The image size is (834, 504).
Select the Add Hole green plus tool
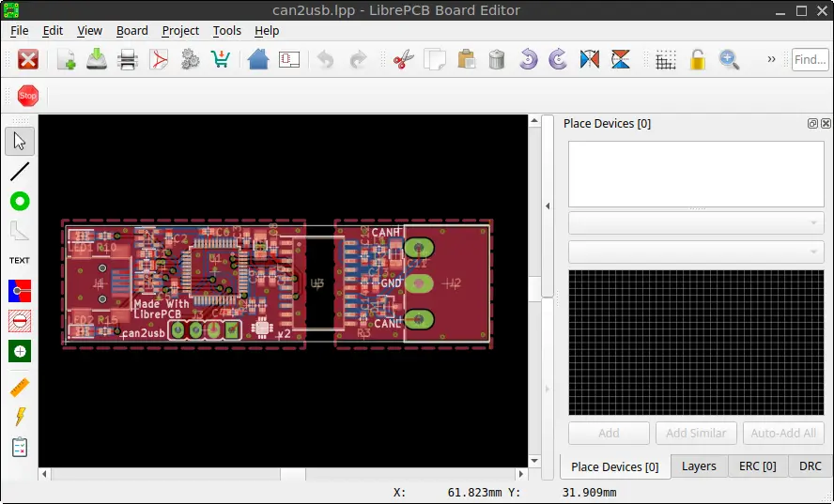[20, 351]
